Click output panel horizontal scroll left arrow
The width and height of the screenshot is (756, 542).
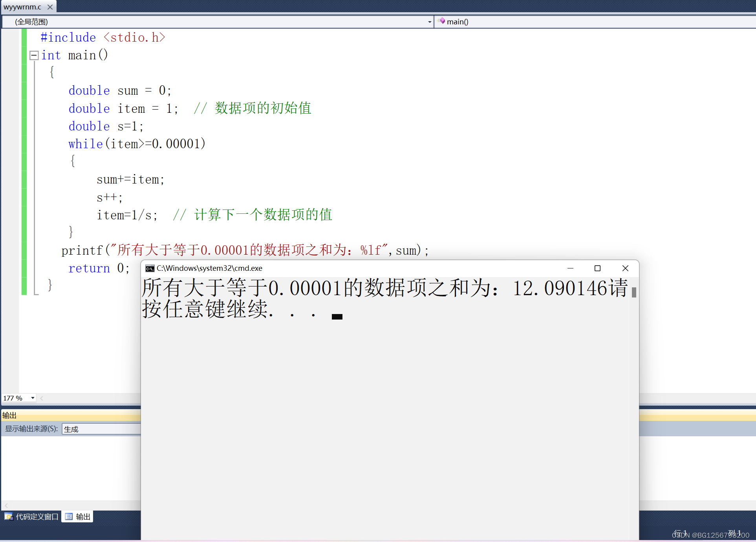6,505
